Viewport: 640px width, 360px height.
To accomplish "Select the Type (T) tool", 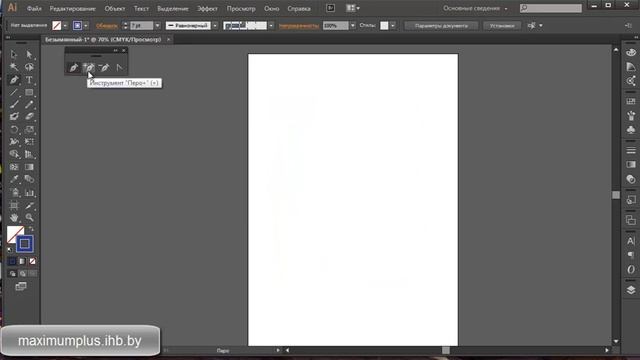I will 29,80.
